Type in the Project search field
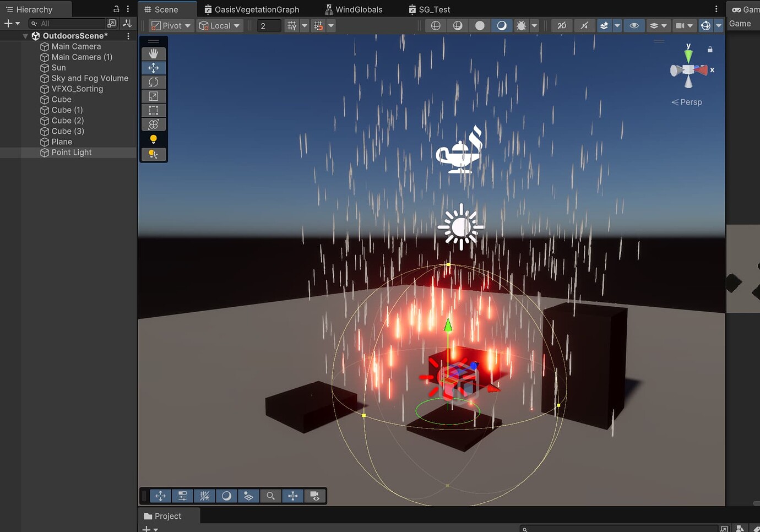Screen dimensions: 760x532 622,528
